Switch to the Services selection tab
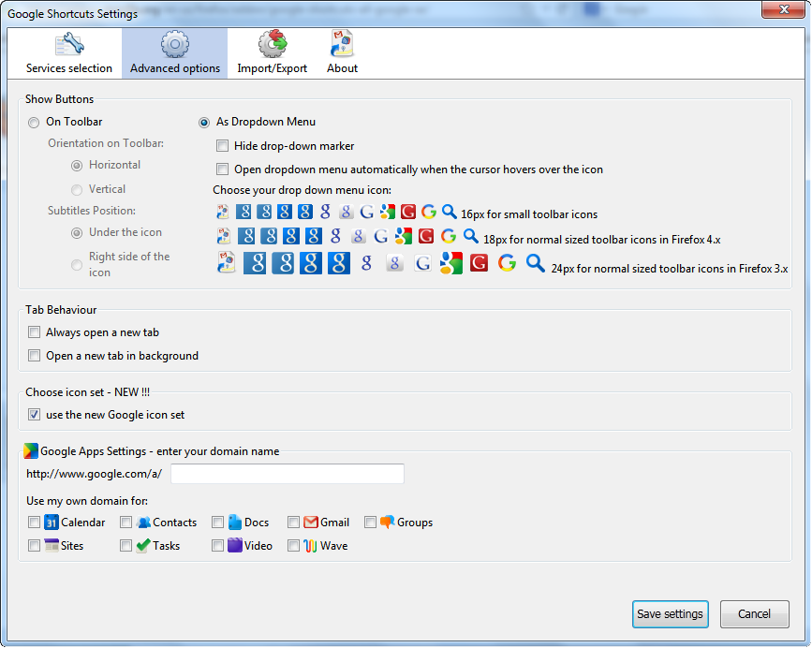The image size is (812, 648). point(69,53)
